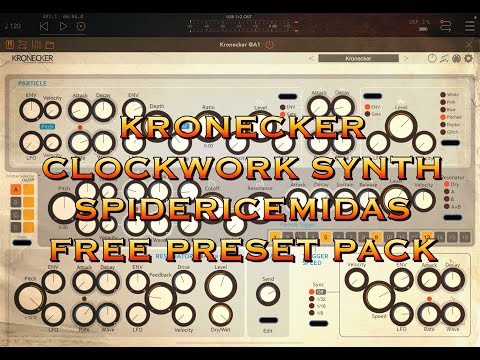The image size is (480, 360).
Task: Adjust resonator Drive knob
Action: [x=183, y=282]
